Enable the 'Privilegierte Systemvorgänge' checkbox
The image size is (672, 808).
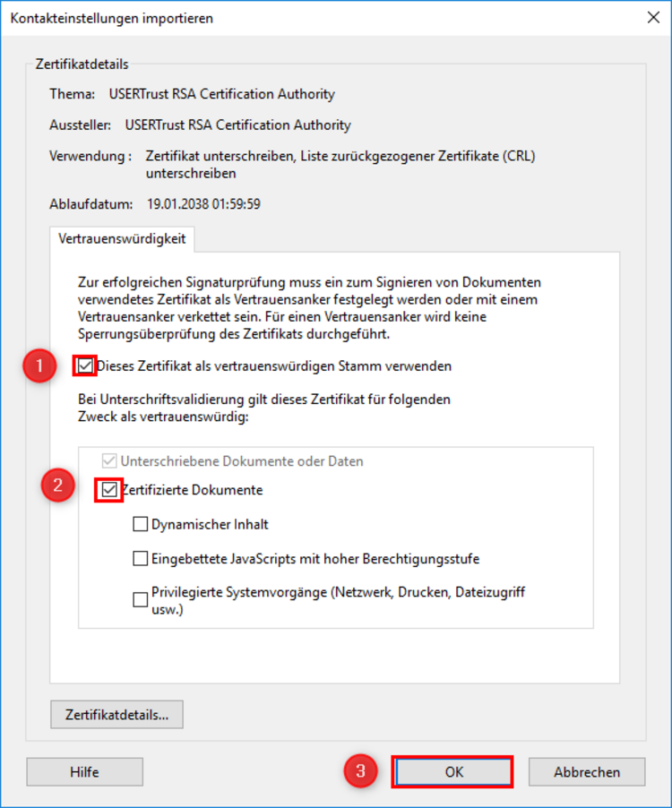[140, 600]
